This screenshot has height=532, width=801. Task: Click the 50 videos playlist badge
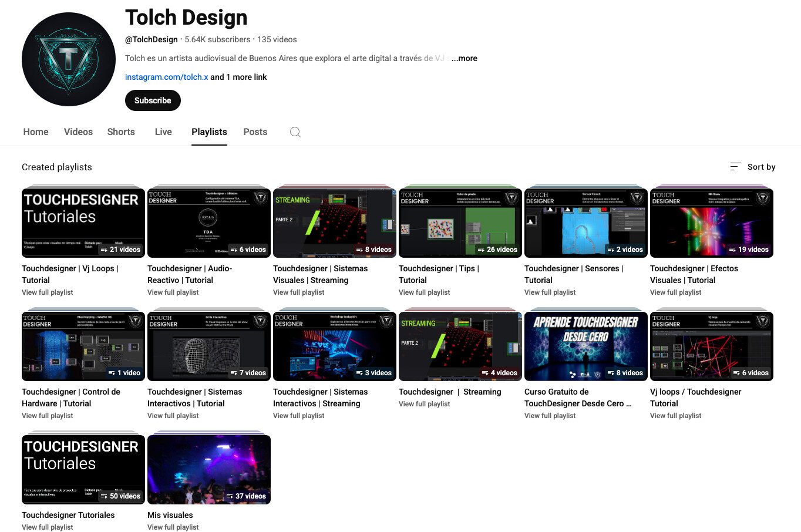tap(120, 496)
